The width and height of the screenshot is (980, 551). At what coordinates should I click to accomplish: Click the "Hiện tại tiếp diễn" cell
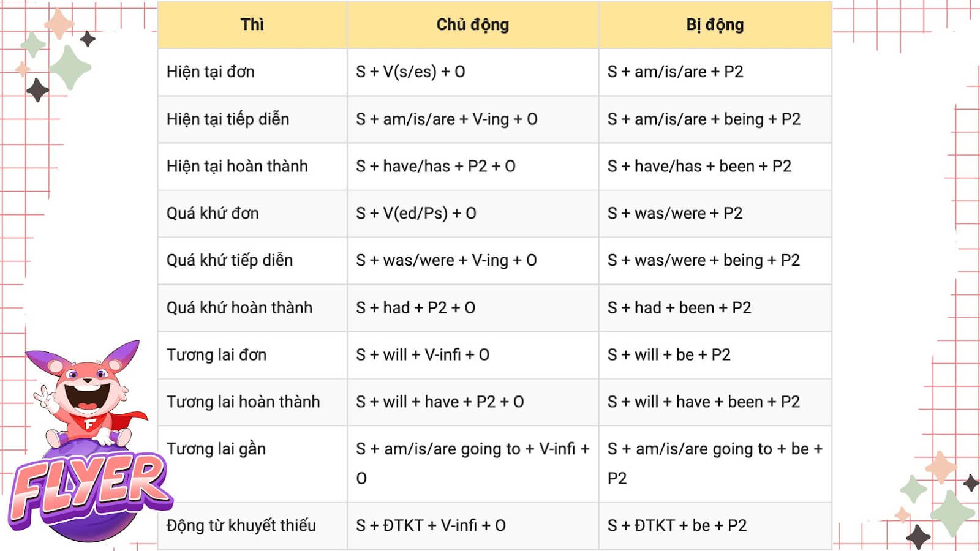pyautogui.click(x=228, y=119)
